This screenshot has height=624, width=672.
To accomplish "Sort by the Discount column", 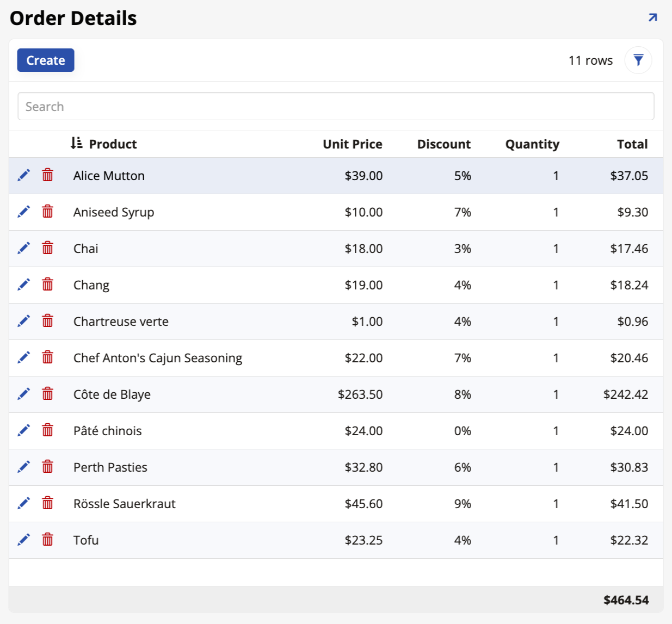I will tap(443, 144).
